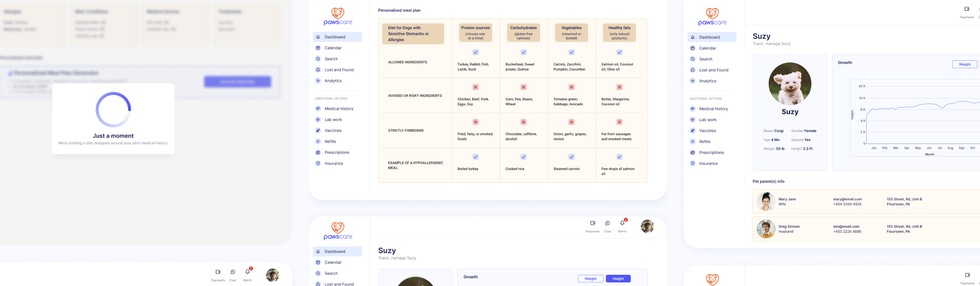Click Greg Simson's email address
The width and height of the screenshot is (980, 286).
[x=846, y=227]
